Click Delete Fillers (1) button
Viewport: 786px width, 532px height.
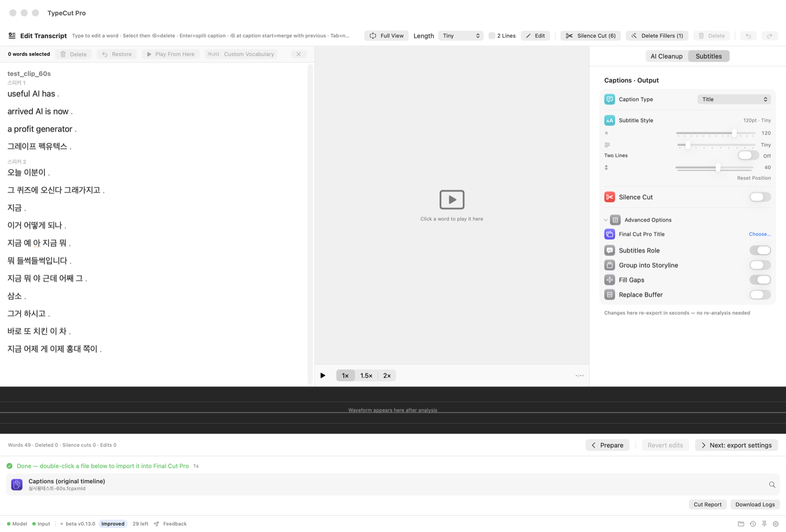pos(657,36)
